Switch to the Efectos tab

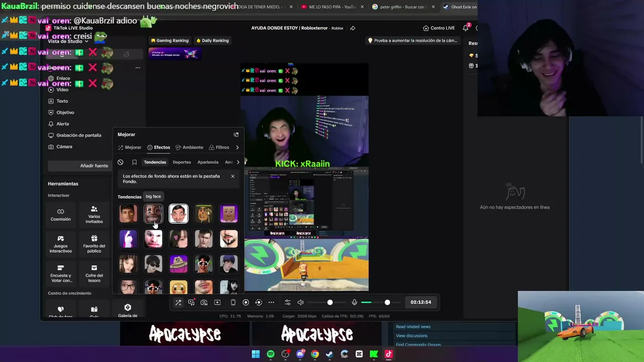pyautogui.click(x=158, y=147)
